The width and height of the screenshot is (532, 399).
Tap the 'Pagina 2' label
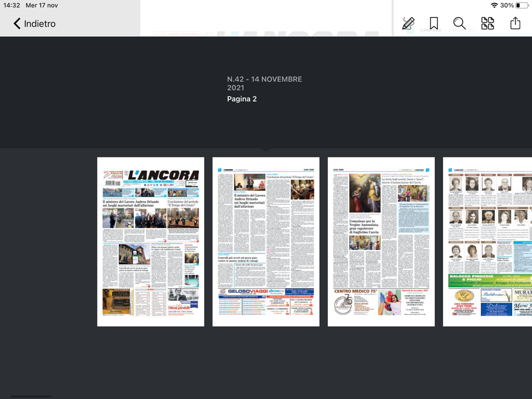click(x=242, y=99)
